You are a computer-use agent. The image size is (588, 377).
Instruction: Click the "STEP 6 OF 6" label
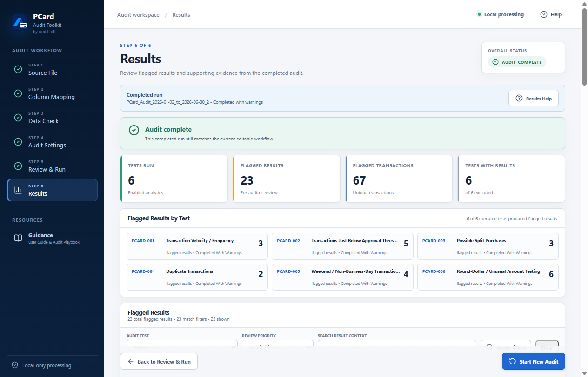[136, 46]
